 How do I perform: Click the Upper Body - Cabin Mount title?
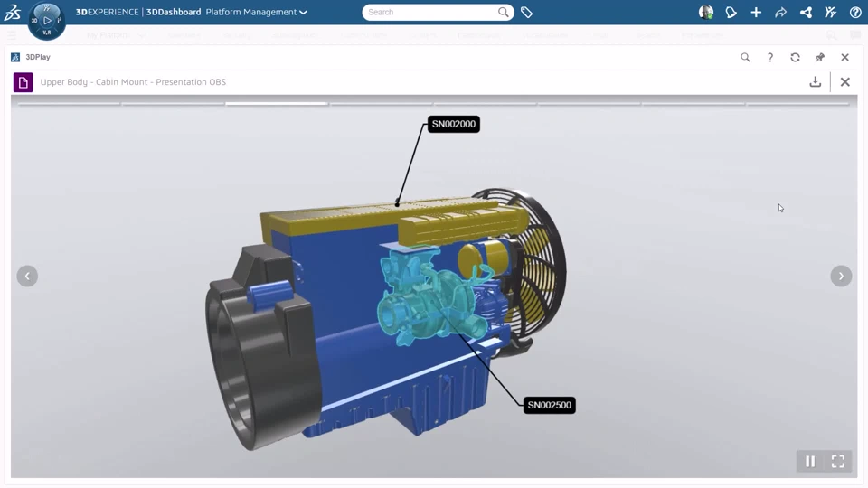pos(133,82)
